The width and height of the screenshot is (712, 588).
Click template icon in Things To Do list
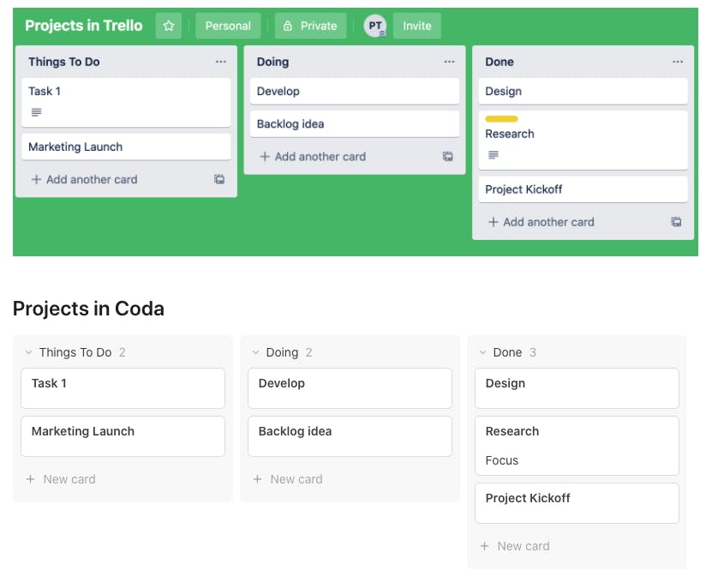pyautogui.click(x=219, y=179)
